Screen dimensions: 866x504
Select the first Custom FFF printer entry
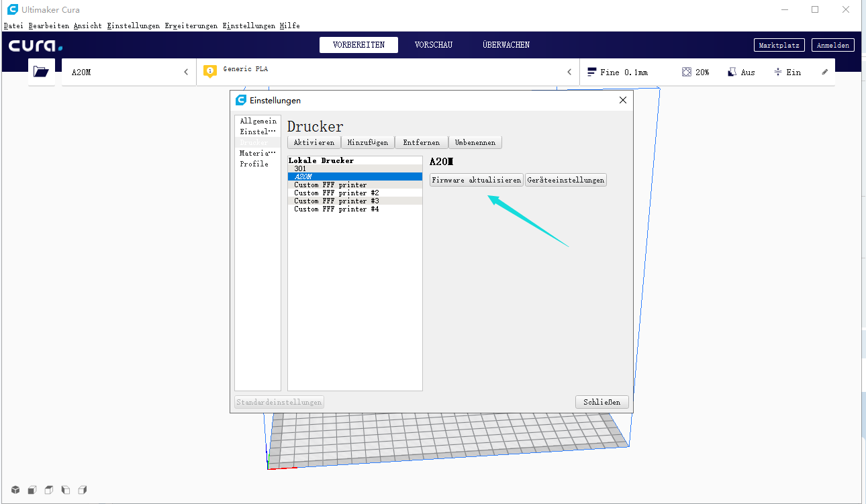(355, 185)
